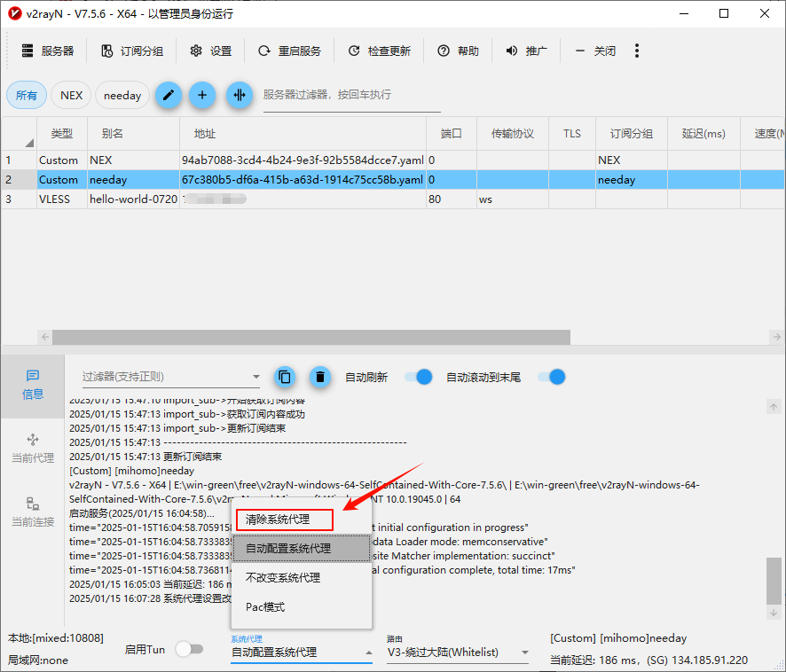Toggle 自动滚动到末尾 auto scroll switch
786x672 pixels.
click(551, 377)
